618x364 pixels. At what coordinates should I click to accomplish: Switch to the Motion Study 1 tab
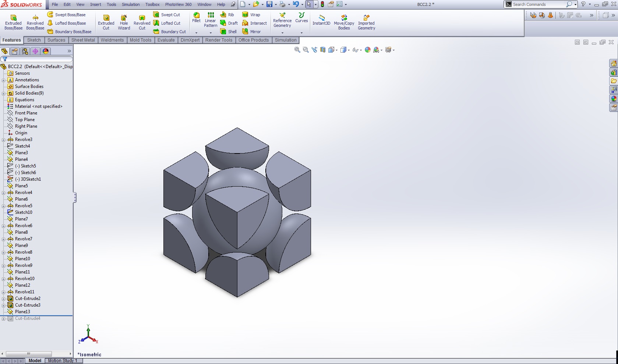(x=63, y=361)
